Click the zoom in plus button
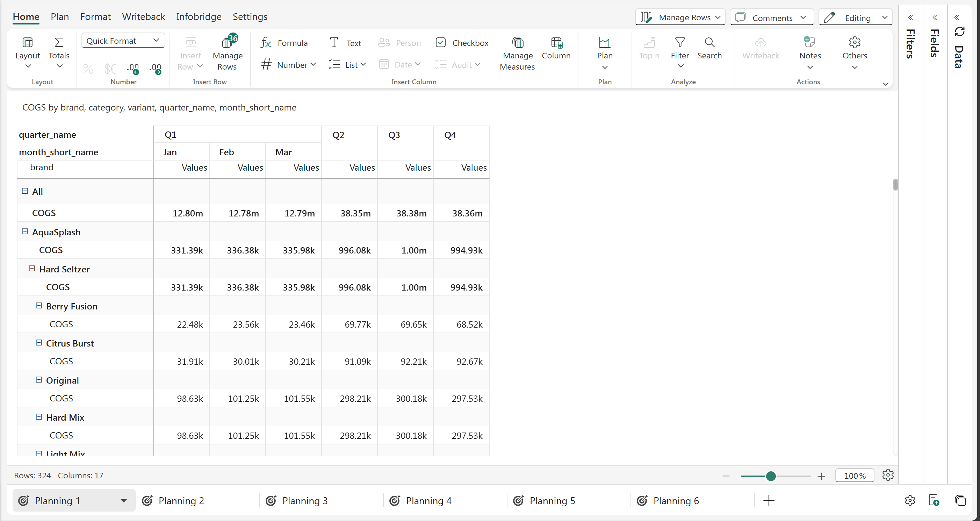Viewport: 980px width, 521px height. tap(821, 476)
